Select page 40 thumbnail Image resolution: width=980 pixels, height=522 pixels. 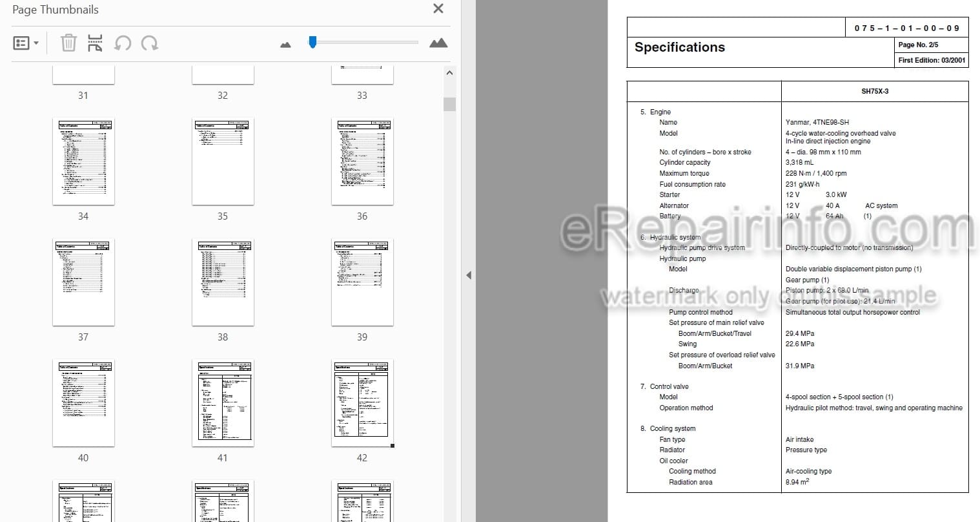click(x=83, y=403)
